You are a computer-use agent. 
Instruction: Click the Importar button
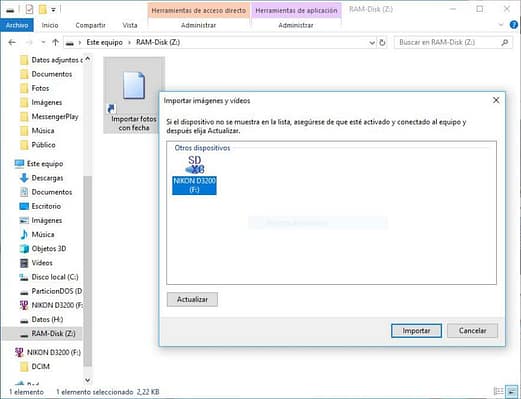(416, 331)
